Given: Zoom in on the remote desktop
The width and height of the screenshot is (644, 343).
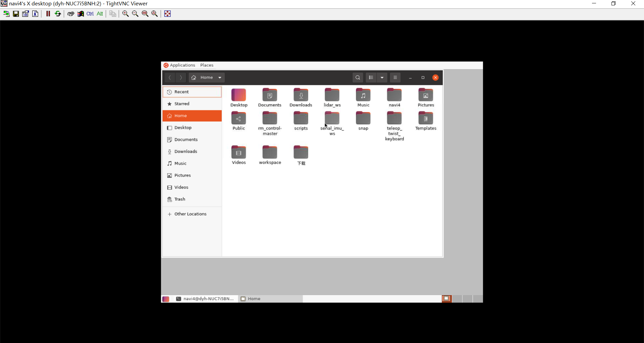Looking at the screenshot, I should pyautogui.click(x=125, y=14).
